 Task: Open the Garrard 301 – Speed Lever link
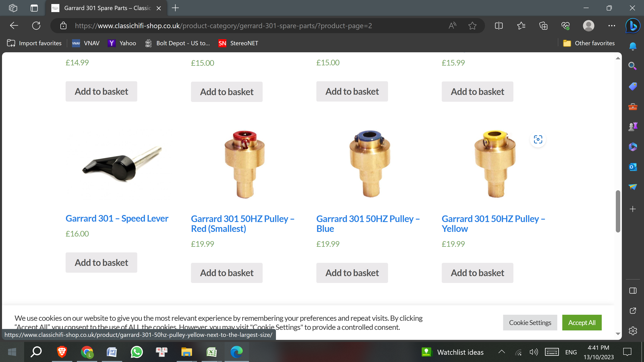click(x=117, y=218)
